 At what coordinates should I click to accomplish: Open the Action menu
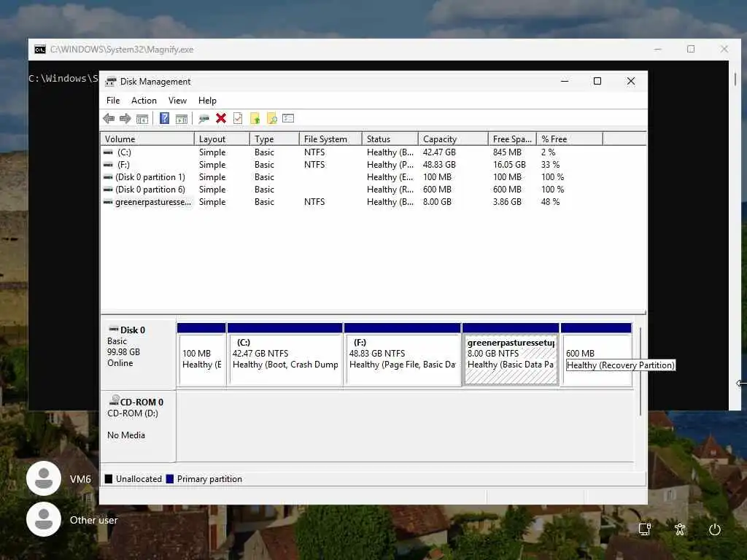(144, 101)
